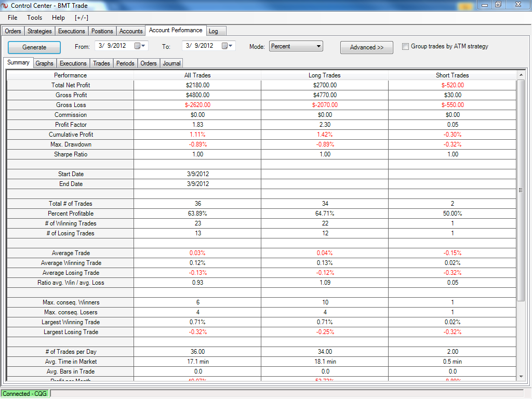Open the Graphs sub-tab
532x399 pixels.
click(45, 63)
